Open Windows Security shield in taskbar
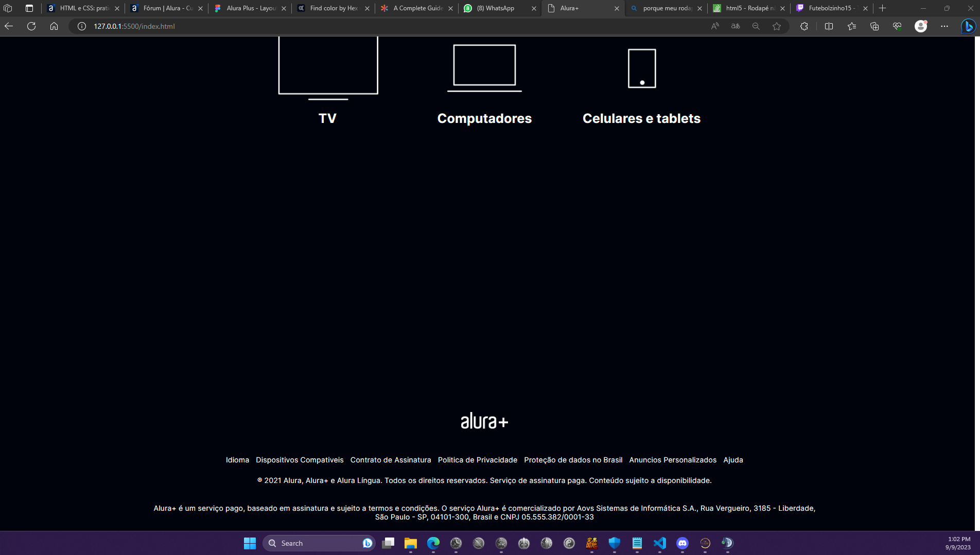Image resolution: width=980 pixels, height=555 pixels. click(615, 543)
